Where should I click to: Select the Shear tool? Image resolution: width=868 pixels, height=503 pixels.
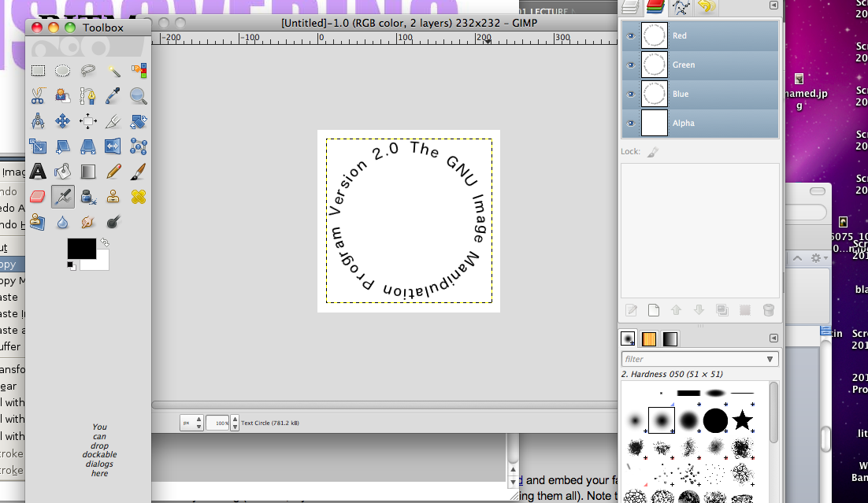coord(62,146)
